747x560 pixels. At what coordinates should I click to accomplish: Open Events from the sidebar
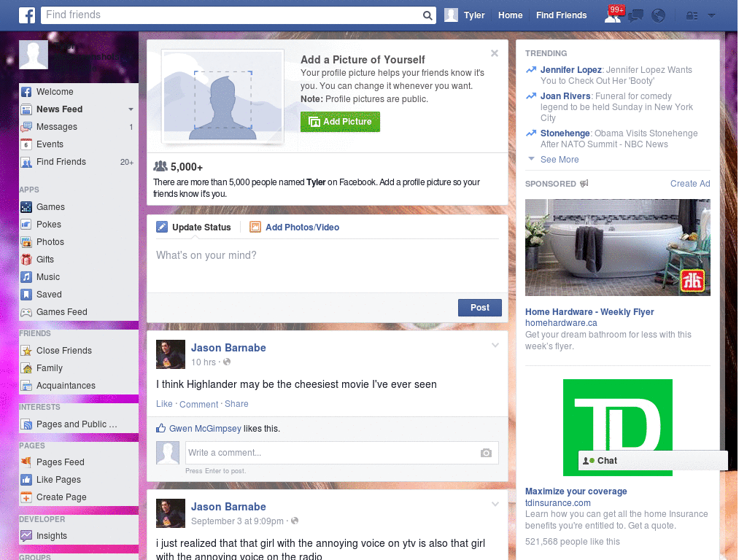(x=49, y=144)
